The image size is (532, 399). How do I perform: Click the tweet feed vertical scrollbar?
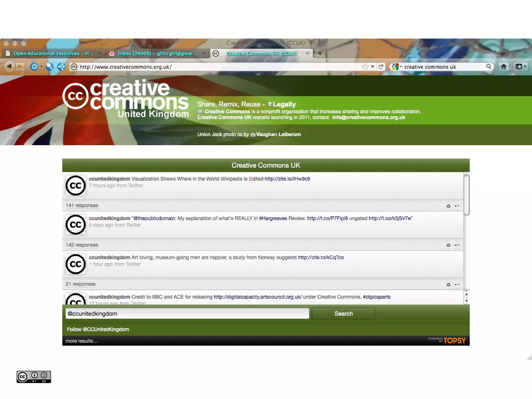point(466,195)
